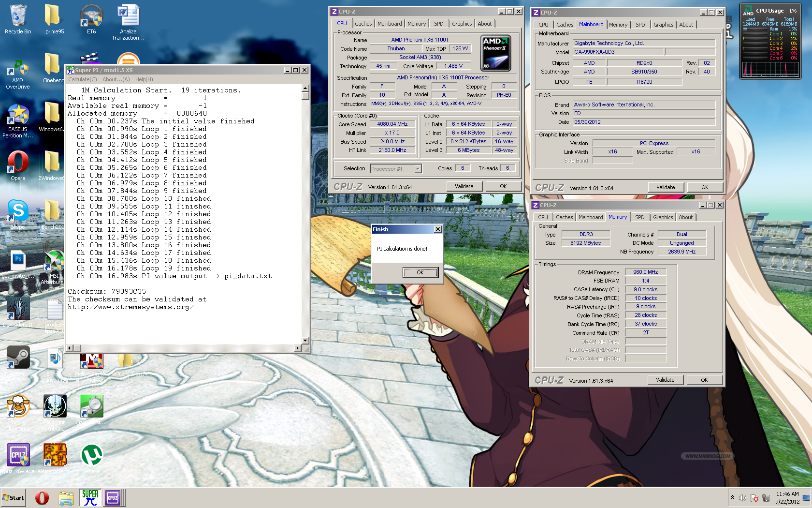Click Validate in the CPU tab window
812x508 pixels.
pyautogui.click(x=464, y=186)
